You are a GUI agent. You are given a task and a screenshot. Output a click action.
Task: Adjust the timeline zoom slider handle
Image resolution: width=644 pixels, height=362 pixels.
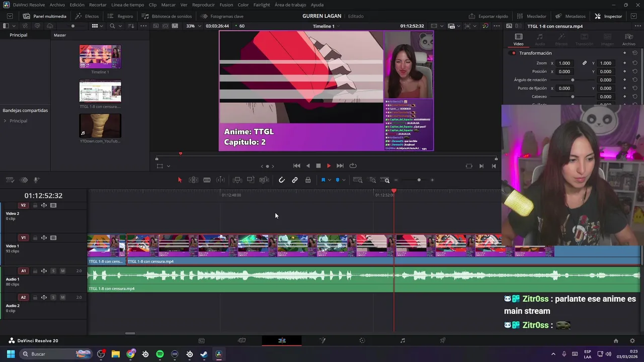[x=419, y=180]
